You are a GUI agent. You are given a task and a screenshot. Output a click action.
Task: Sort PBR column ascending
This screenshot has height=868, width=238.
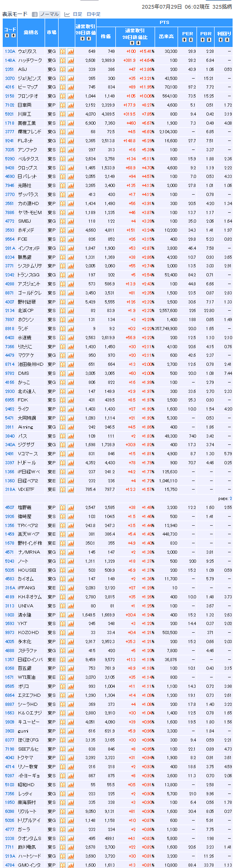(x=203, y=40)
